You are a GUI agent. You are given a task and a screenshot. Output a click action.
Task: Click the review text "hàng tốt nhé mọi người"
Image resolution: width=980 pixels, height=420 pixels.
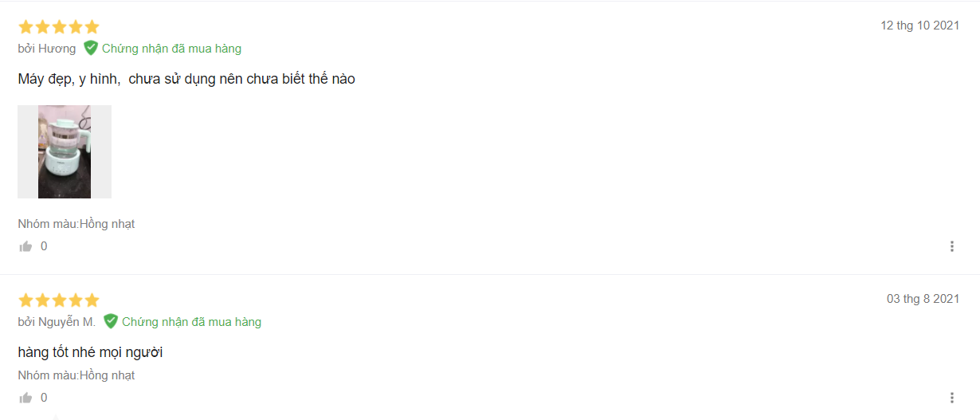pos(90,352)
